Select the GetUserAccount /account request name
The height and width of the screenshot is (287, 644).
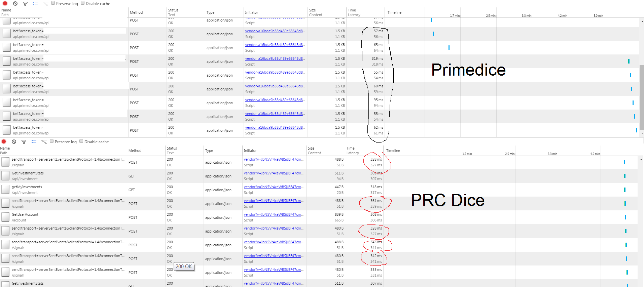25,214
